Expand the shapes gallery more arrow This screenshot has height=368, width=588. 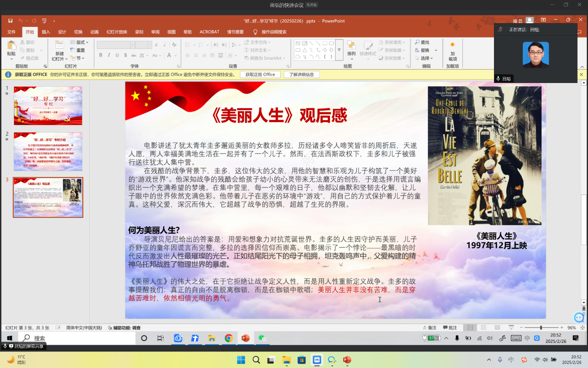coord(339,50)
